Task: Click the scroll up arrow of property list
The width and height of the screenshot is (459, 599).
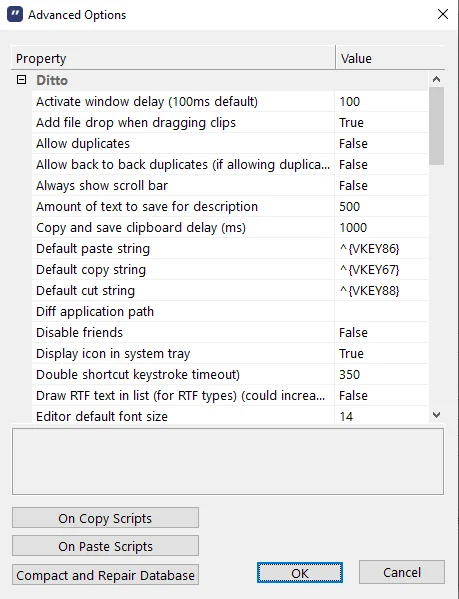Action: 436,79
